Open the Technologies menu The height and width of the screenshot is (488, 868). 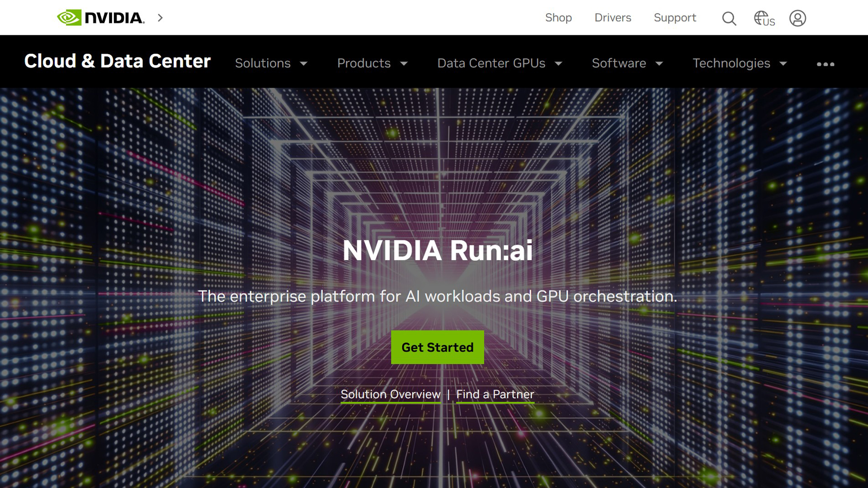[731, 63]
